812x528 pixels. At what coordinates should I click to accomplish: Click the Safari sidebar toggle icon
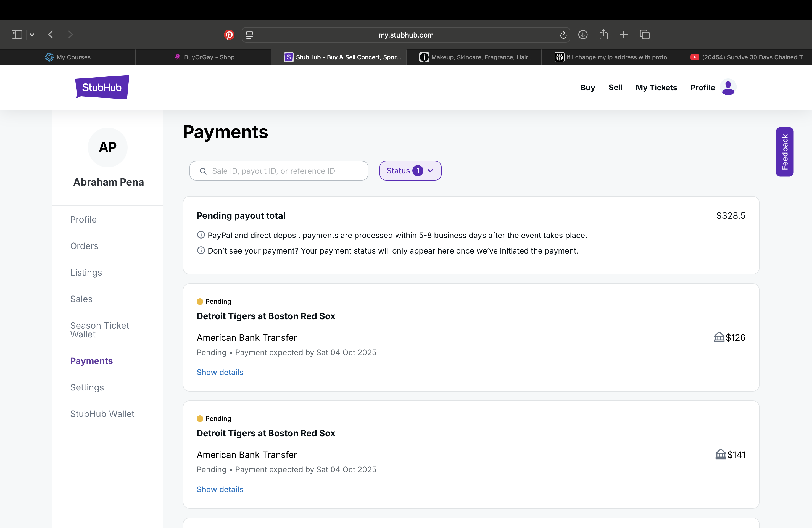[17, 35]
